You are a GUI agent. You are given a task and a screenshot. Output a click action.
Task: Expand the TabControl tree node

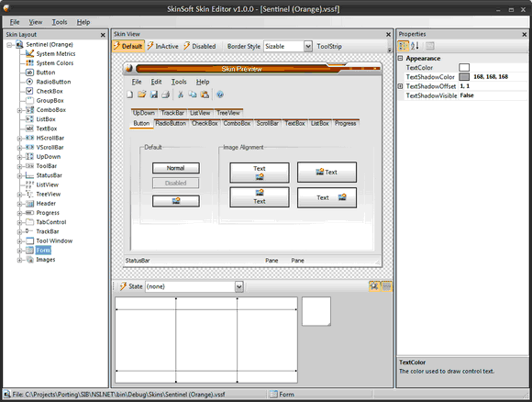pos(19,222)
